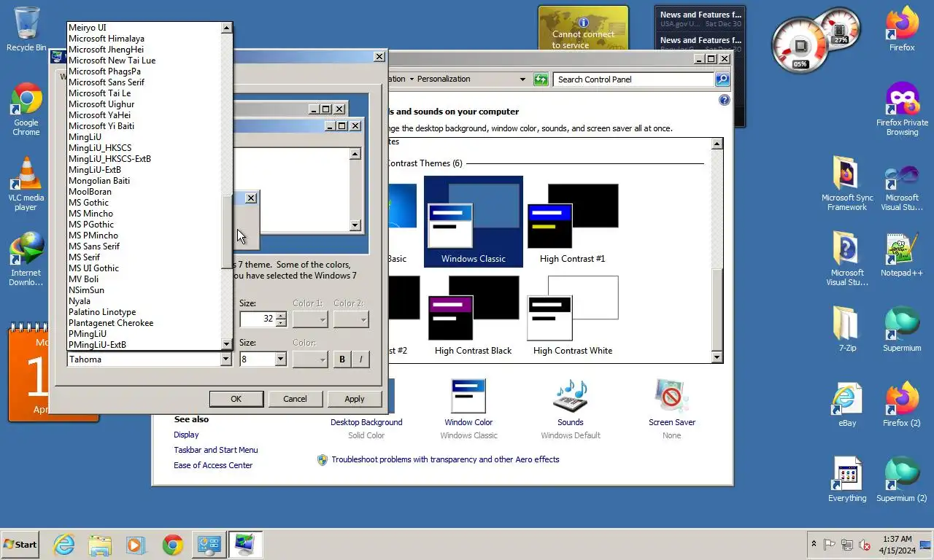Viewport: 934px width, 560px height.
Task: Open Windows Explorer folder in taskbar
Action: tap(100, 545)
